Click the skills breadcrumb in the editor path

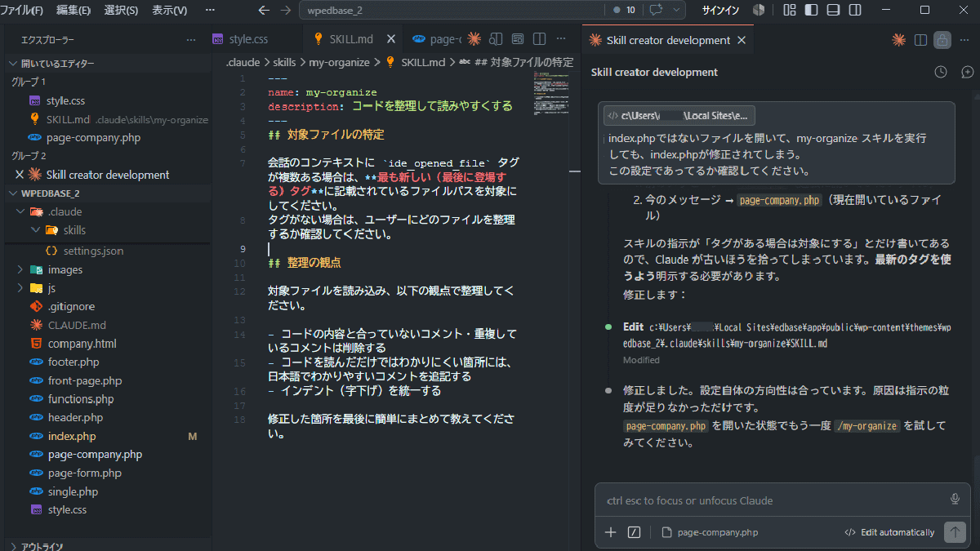[284, 62]
